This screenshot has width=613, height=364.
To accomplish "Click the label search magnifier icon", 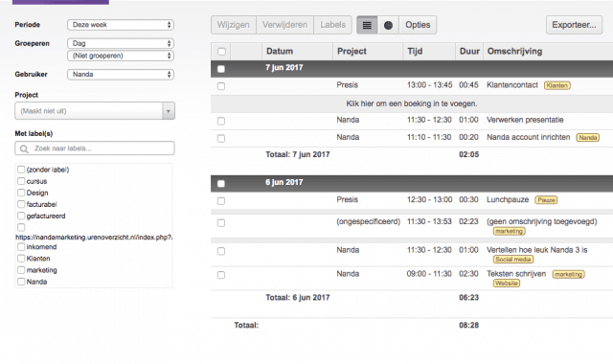I will (24, 149).
